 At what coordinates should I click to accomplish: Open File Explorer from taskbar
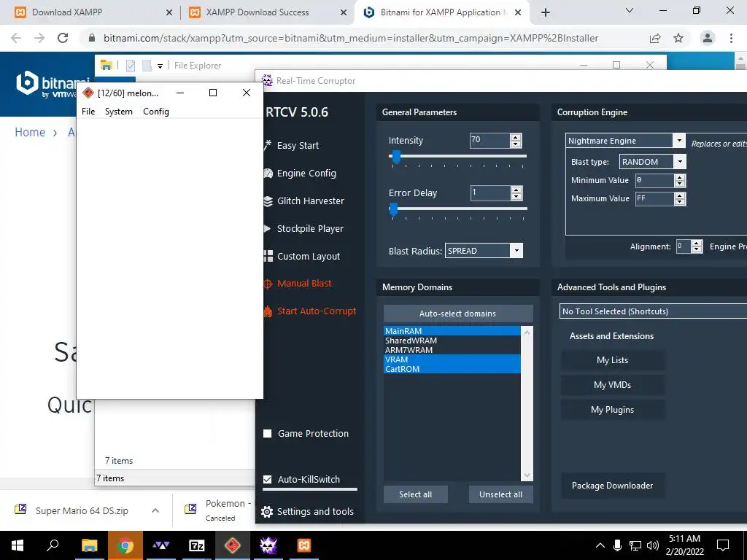[89, 545]
